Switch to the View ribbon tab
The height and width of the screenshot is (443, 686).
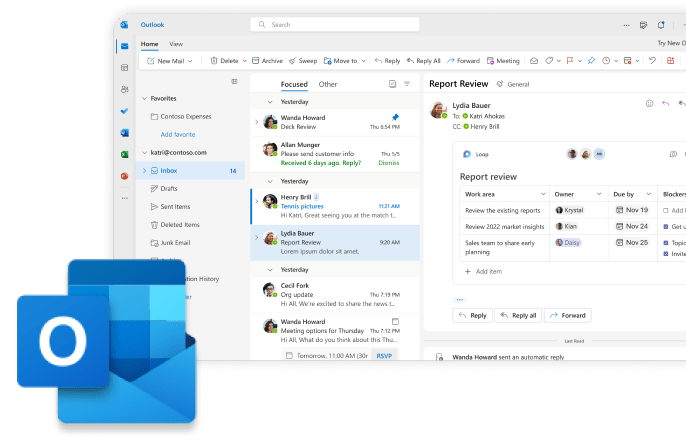click(x=176, y=44)
